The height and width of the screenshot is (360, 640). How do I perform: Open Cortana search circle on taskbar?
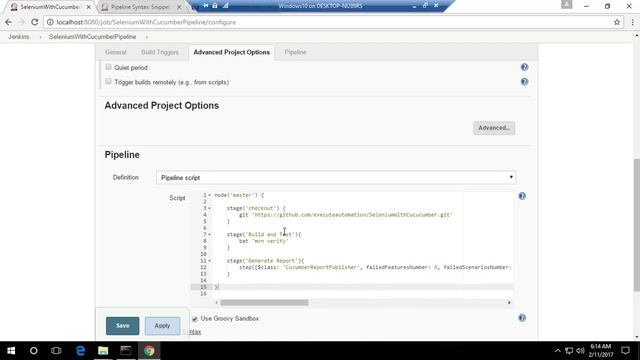coord(33,351)
